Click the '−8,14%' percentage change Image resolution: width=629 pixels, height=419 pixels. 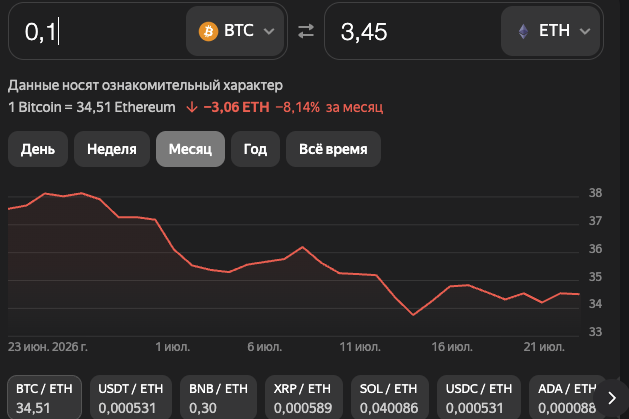[297, 107]
